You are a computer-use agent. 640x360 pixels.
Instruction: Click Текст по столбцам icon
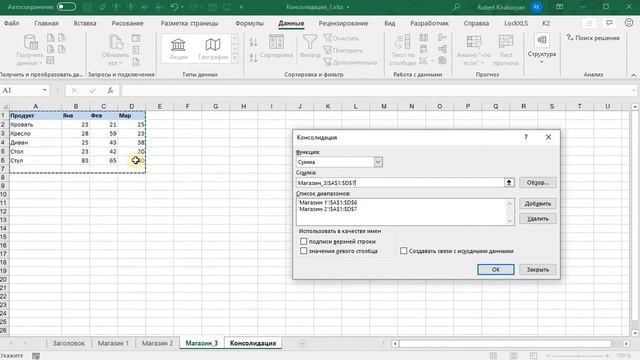click(402, 49)
